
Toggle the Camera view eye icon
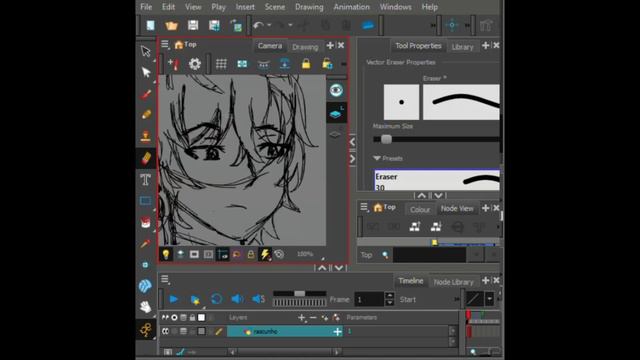coord(336,90)
